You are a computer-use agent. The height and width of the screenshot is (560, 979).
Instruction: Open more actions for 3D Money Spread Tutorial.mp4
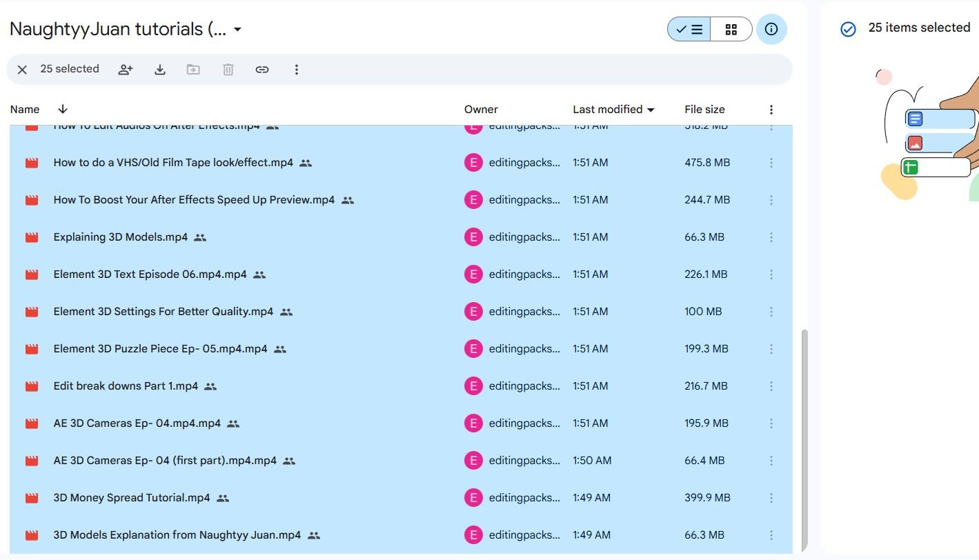tap(771, 498)
